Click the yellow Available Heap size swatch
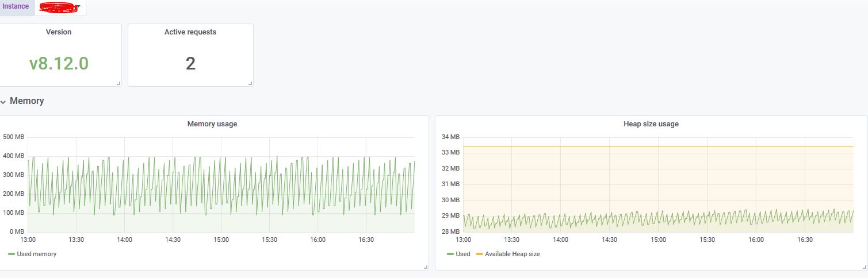The image size is (868, 278). coord(480,254)
